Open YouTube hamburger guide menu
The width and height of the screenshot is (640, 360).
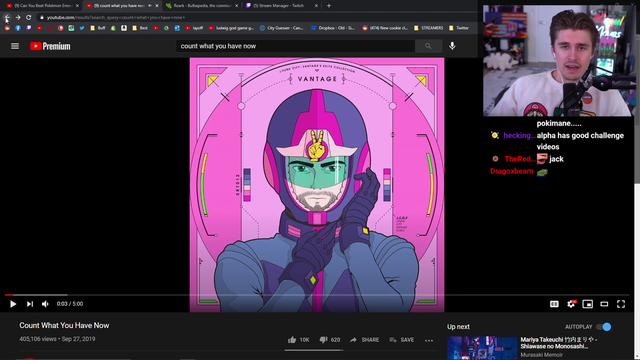pos(15,46)
